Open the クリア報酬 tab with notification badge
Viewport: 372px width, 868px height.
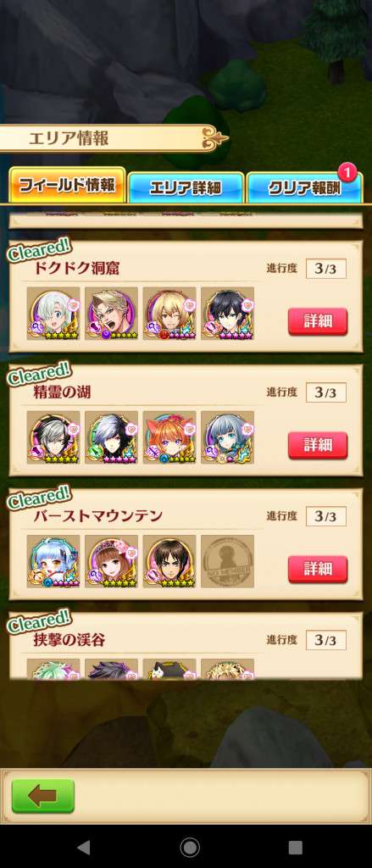304,187
